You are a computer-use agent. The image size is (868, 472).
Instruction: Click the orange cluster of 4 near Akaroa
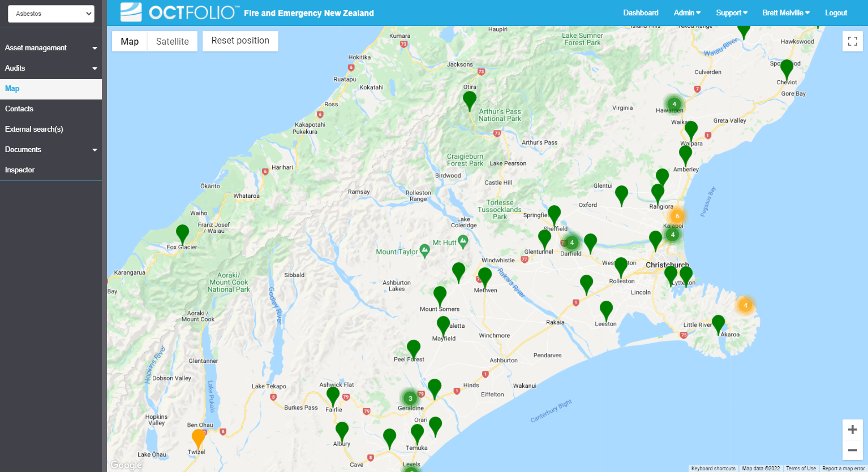coord(745,305)
